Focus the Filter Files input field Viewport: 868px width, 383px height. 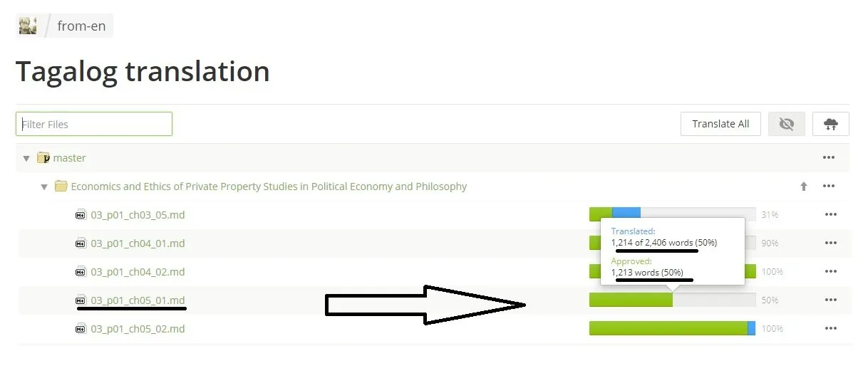pos(94,124)
